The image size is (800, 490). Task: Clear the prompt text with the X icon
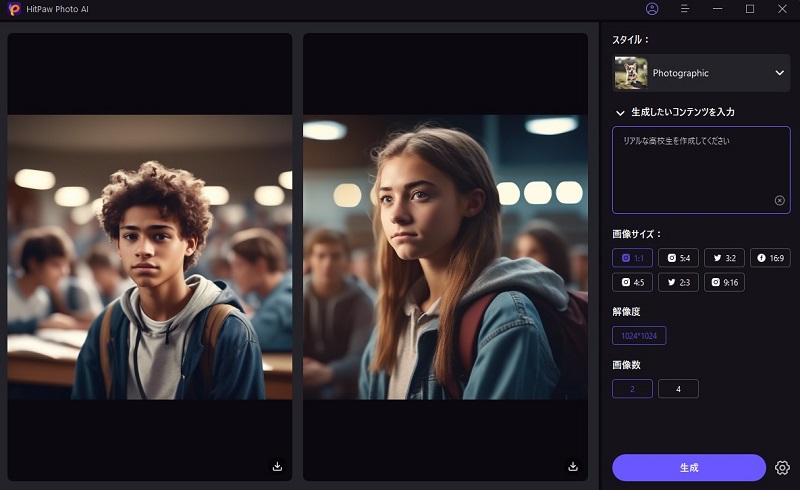[x=779, y=200]
